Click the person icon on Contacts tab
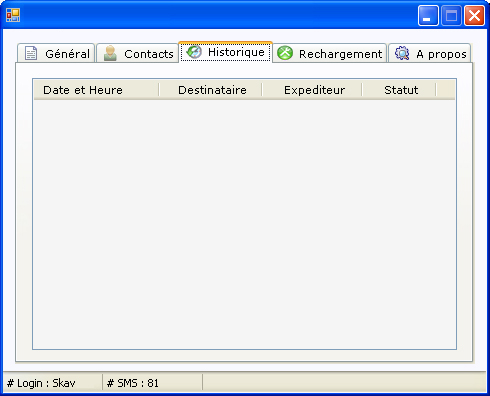 point(110,53)
